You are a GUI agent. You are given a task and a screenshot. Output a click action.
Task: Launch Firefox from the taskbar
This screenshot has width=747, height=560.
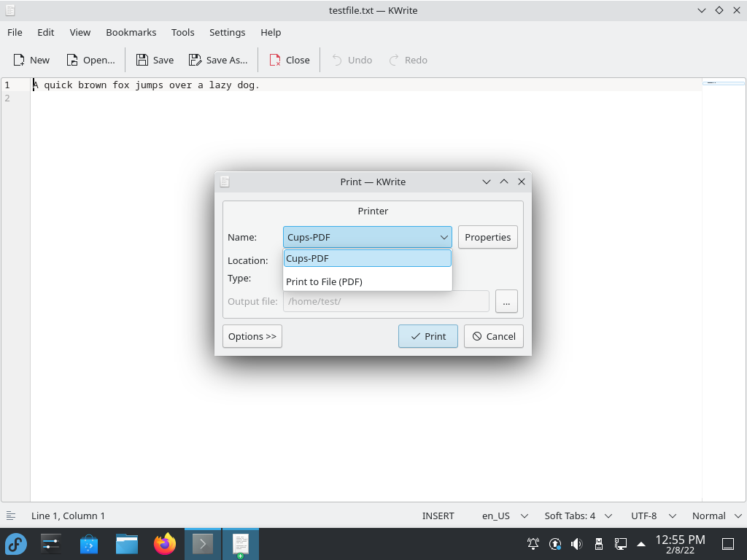click(165, 544)
